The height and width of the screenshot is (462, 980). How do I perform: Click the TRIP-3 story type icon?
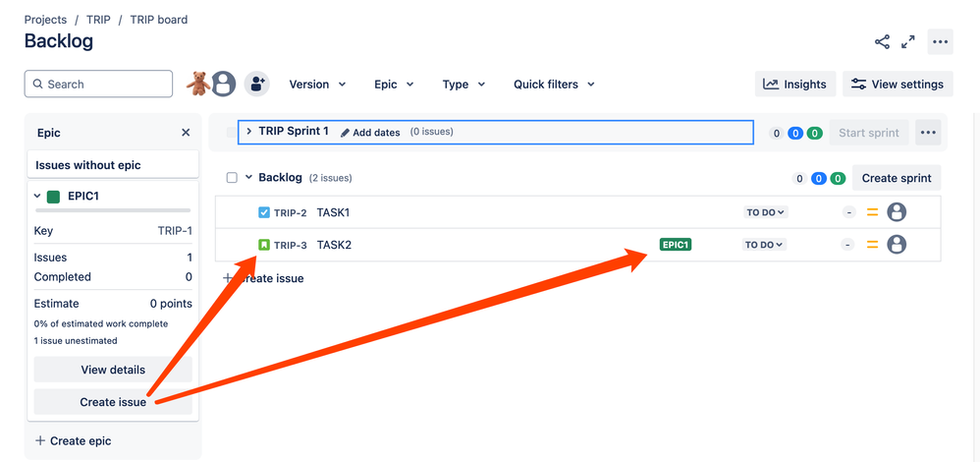[264, 245]
